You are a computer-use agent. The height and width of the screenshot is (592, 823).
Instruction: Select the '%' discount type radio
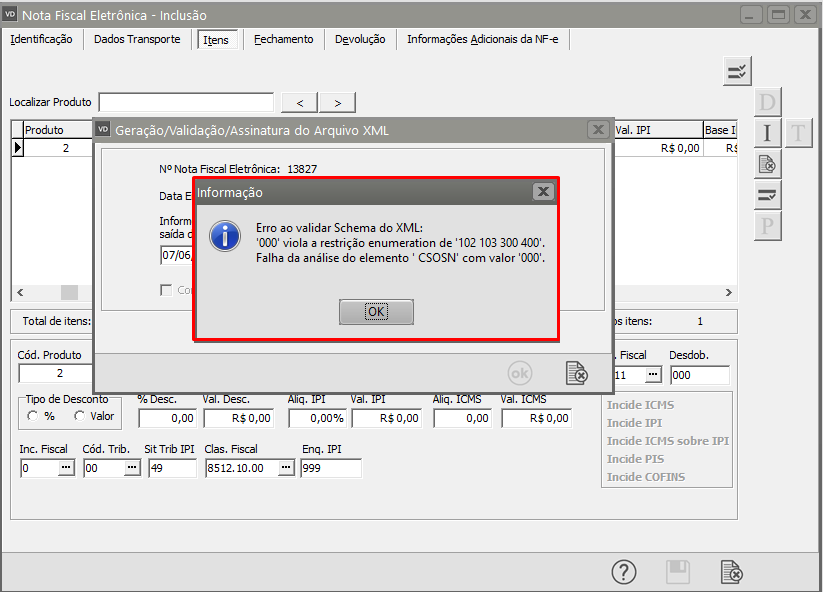point(33,416)
